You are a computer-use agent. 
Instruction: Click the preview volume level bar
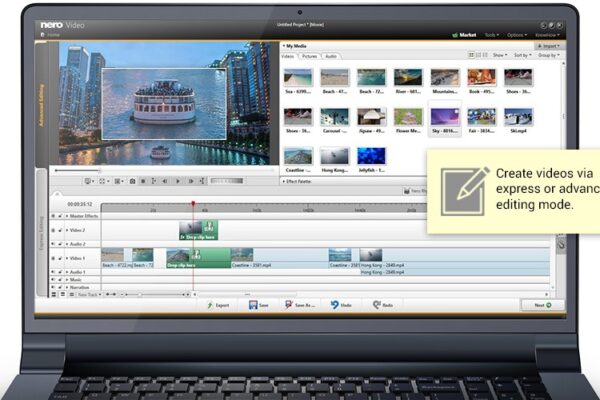coord(227,181)
